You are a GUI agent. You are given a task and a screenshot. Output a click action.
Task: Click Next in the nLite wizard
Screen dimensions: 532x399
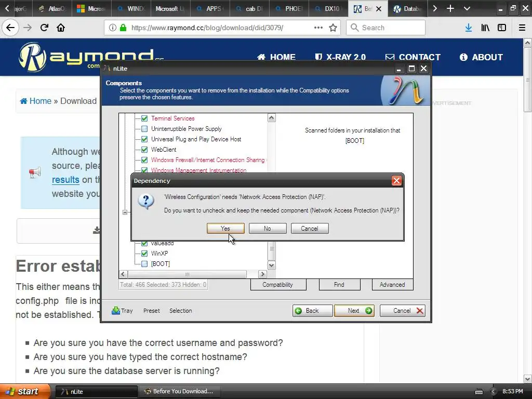[354, 311]
